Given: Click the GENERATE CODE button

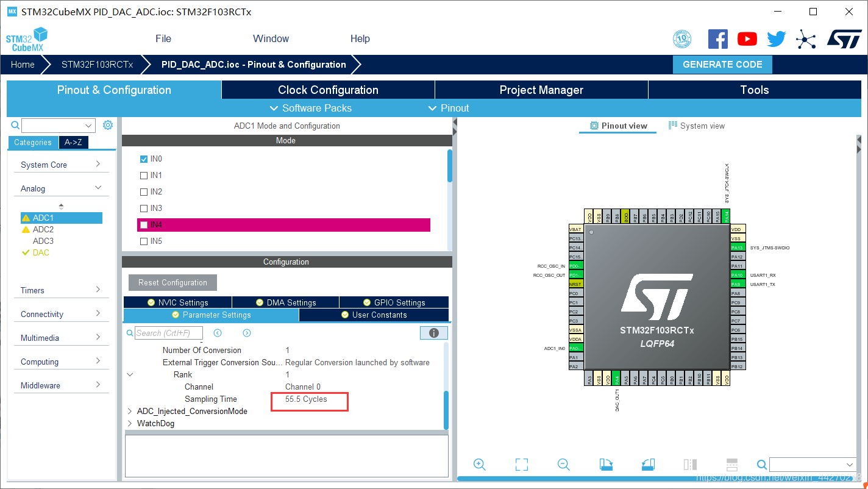Looking at the screenshot, I should click(x=722, y=65).
